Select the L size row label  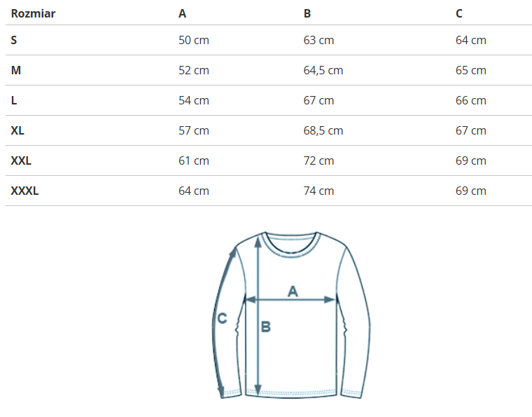coord(14,100)
